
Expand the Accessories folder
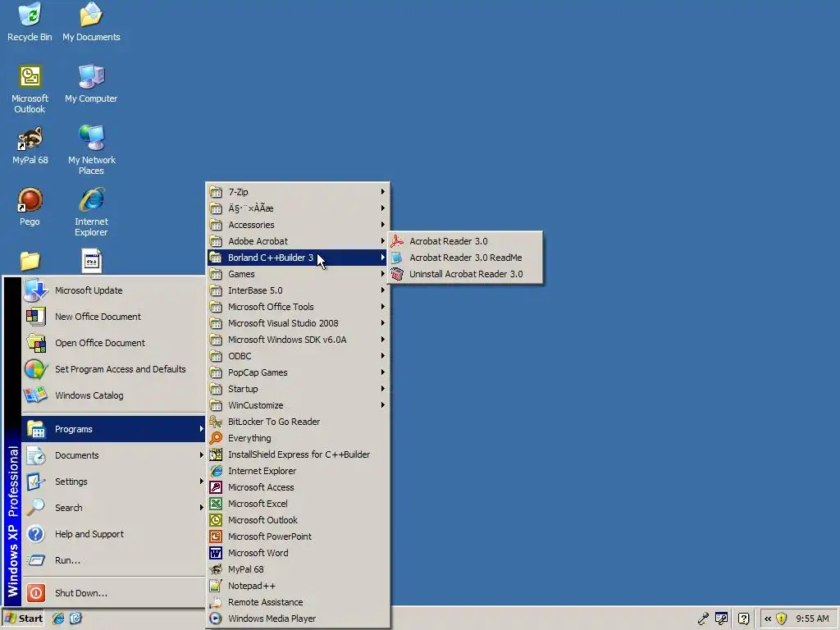(x=298, y=225)
